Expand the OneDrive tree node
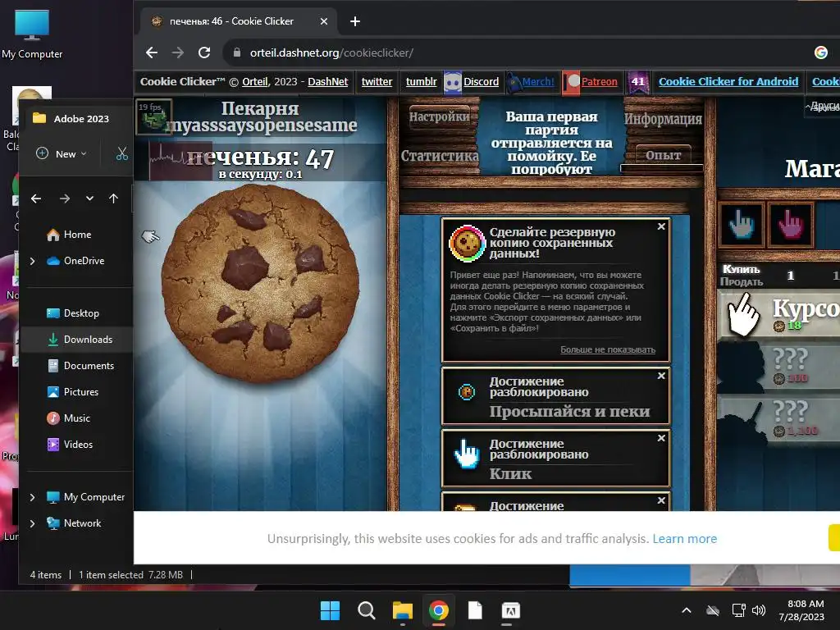840x630 pixels. pyautogui.click(x=33, y=261)
